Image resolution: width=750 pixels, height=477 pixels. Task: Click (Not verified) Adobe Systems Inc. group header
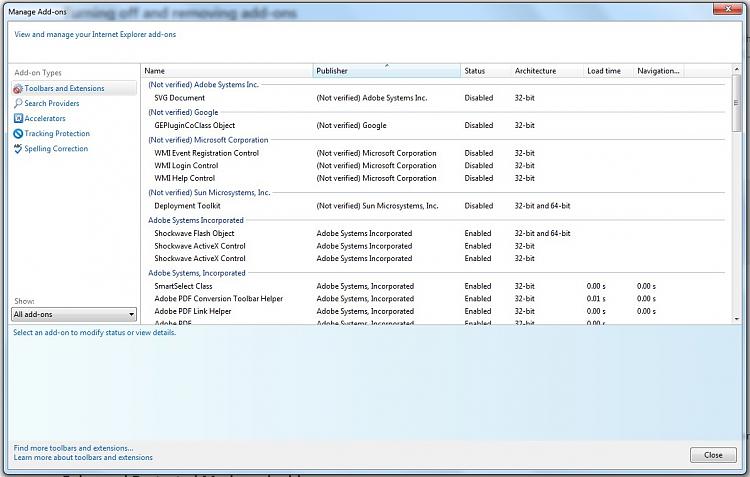coord(203,85)
